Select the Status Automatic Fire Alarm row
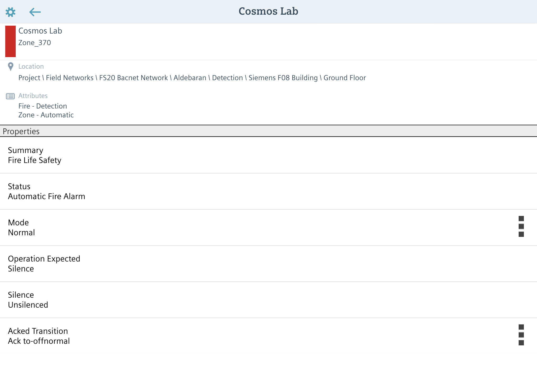Viewport: 537px width, 392px height. click(46, 191)
